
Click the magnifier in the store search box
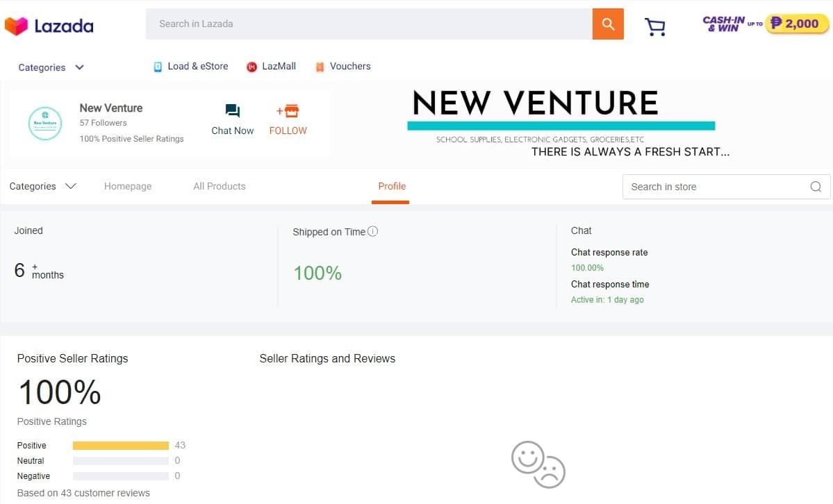click(x=814, y=186)
